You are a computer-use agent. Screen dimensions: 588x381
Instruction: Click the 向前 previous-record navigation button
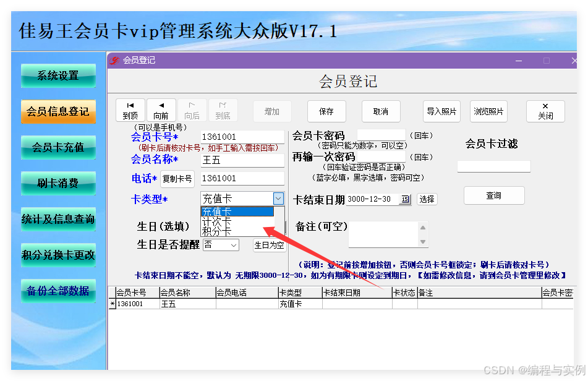tap(161, 111)
